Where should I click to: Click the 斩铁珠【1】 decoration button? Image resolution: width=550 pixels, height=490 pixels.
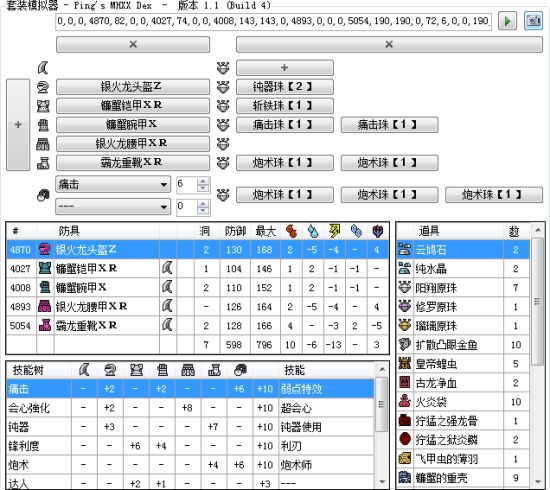coord(284,106)
